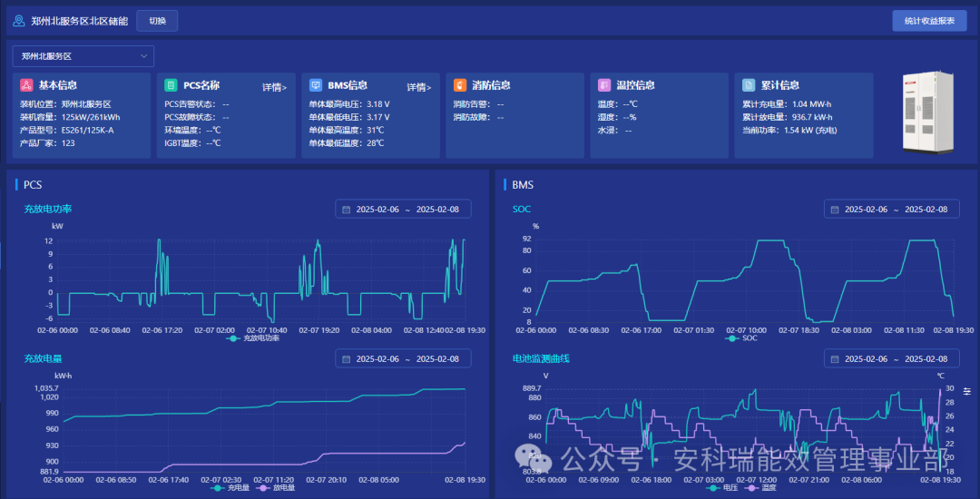Click calendar icon in 充放电功率 date picker
The width and height of the screenshot is (980, 499).
(346, 210)
